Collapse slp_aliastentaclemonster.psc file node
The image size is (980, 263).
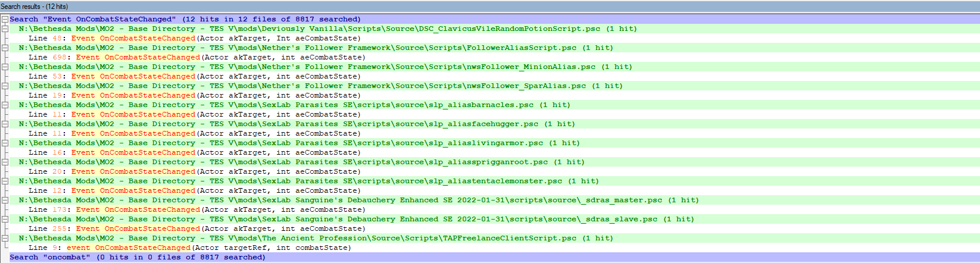[5, 181]
